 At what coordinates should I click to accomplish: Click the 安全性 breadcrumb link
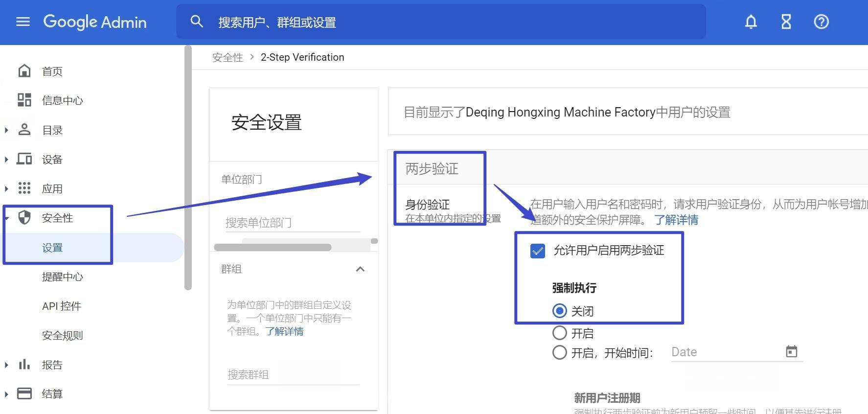click(x=228, y=57)
